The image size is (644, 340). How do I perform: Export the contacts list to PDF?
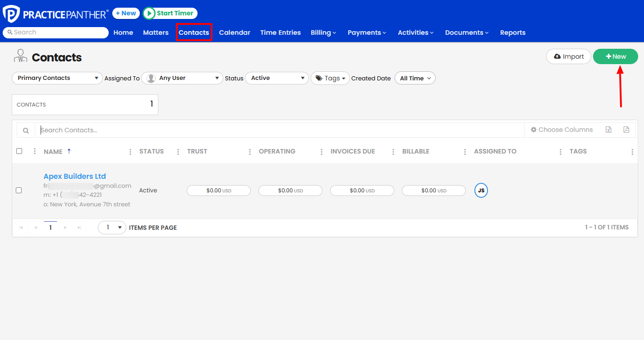626,130
